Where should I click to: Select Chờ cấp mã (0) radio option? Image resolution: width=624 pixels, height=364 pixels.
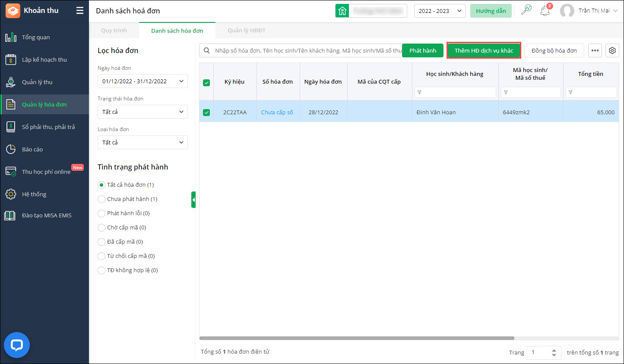(101, 228)
